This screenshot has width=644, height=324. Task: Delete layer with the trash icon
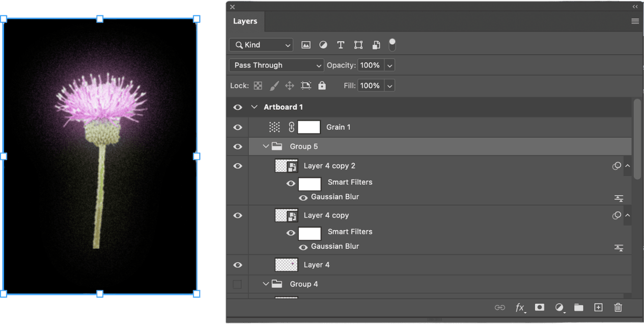pos(618,307)
